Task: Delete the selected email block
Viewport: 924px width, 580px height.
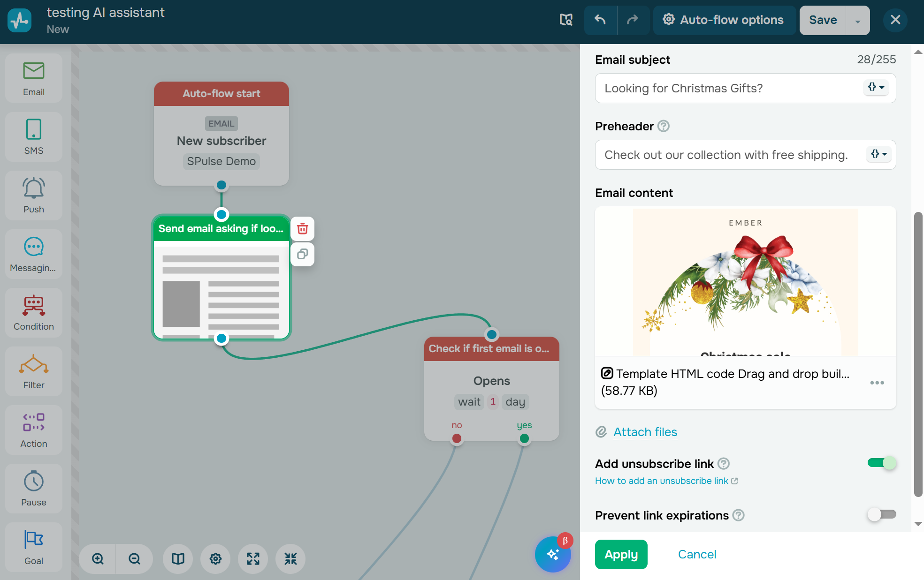Action: (303, 229)
